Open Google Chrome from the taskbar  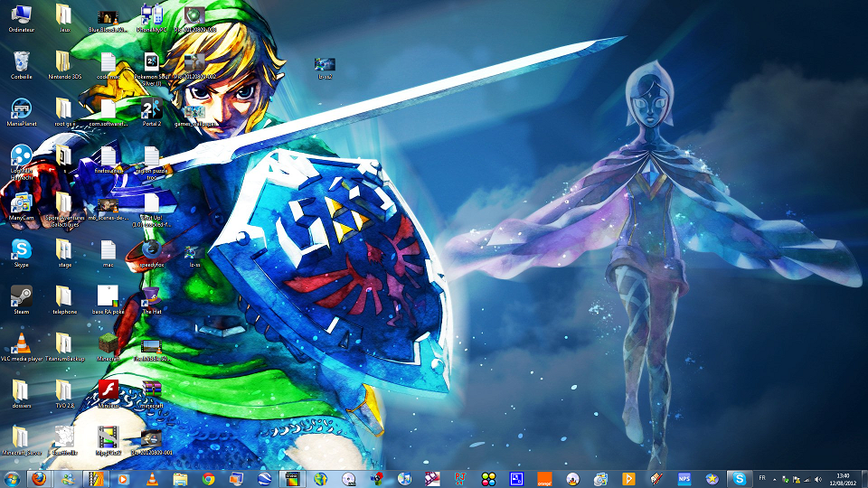coord(208,479)
